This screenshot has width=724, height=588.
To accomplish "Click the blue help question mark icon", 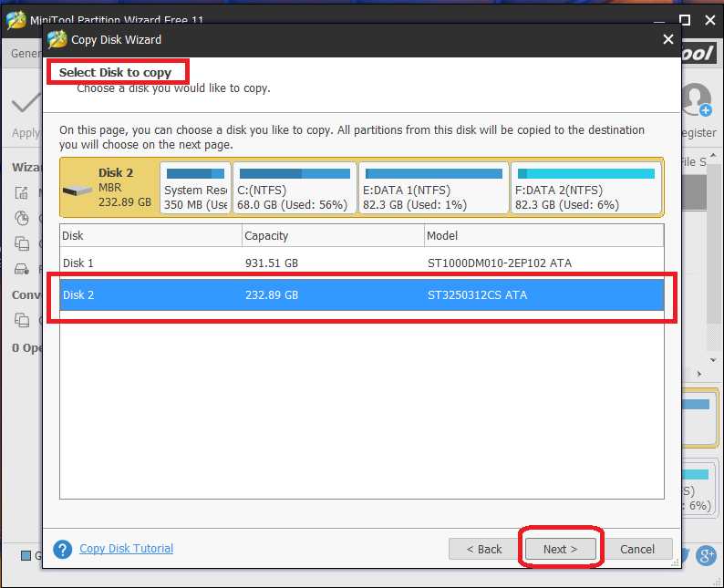I will tap(62, 549).
